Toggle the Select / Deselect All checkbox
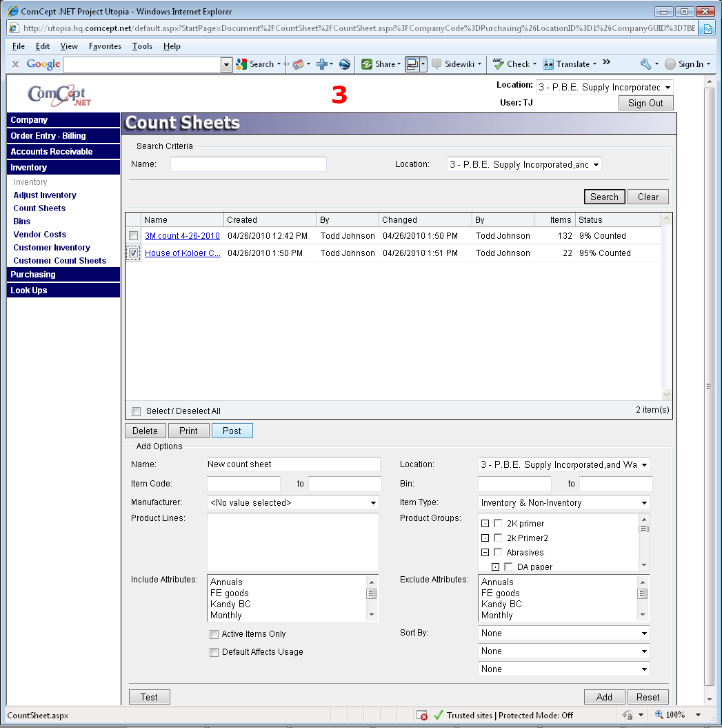722x728 pixels. pos(137,411)
